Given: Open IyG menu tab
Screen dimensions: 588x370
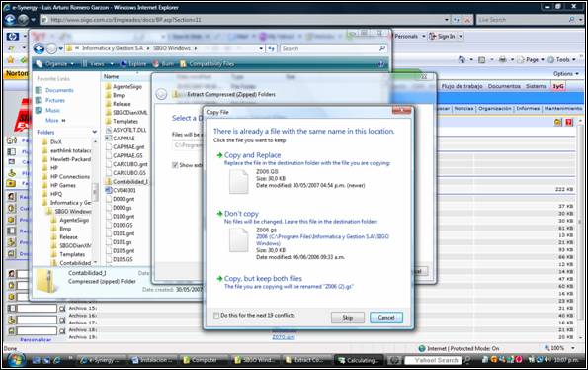Looking at the screenshot, I should 558,86.
